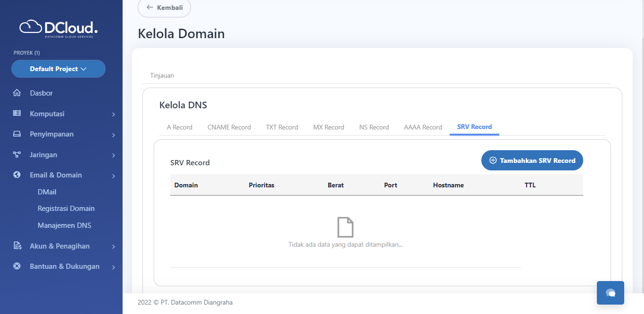Open the Default Project dropdown
The image size is (644, 314).
coord(58,69)
